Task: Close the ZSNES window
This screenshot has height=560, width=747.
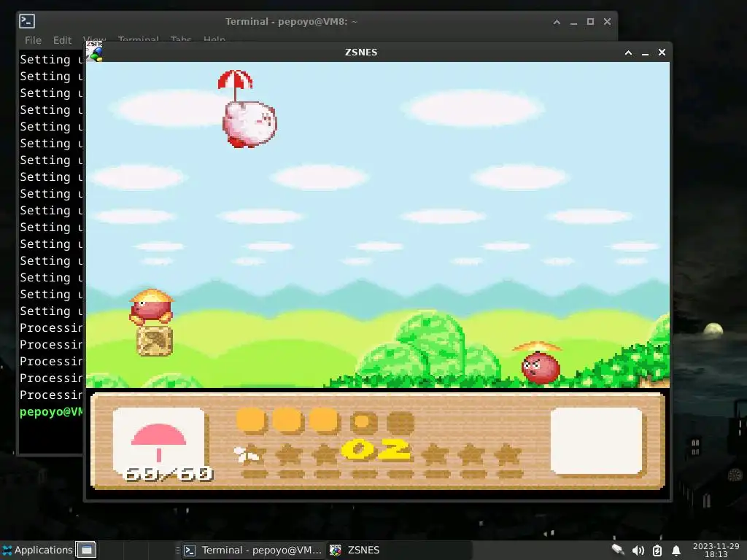Action: click(x=662, y=52)
